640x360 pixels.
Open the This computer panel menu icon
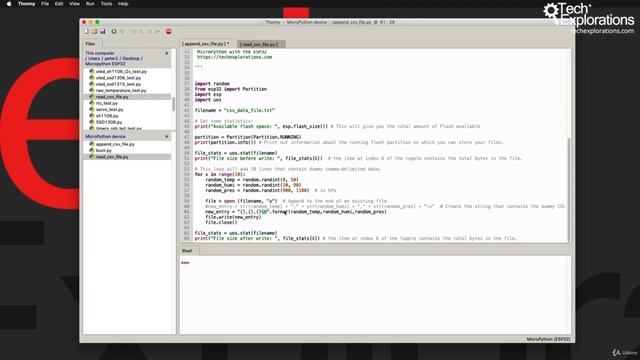167,53
